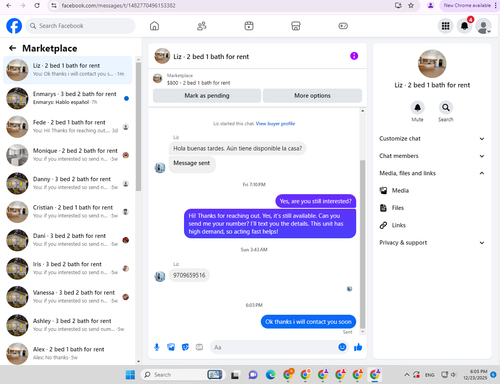Open the Iris 3 bed 2 bath conversation

(x=68, y=268)
